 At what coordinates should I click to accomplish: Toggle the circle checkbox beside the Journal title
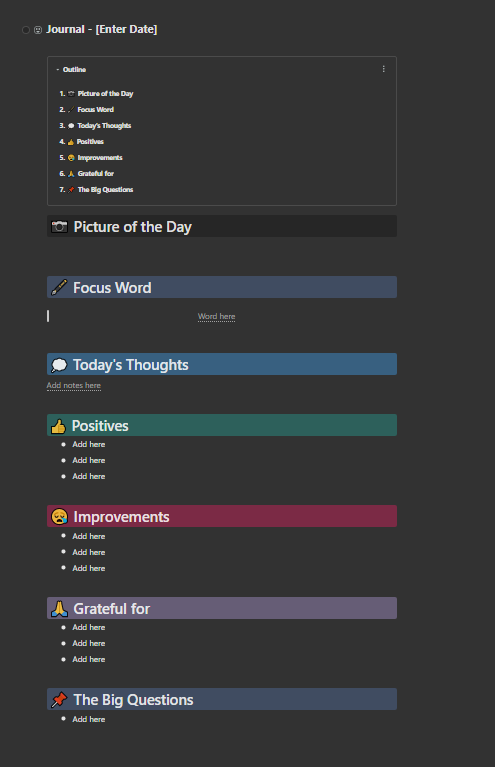pos(26,30)
